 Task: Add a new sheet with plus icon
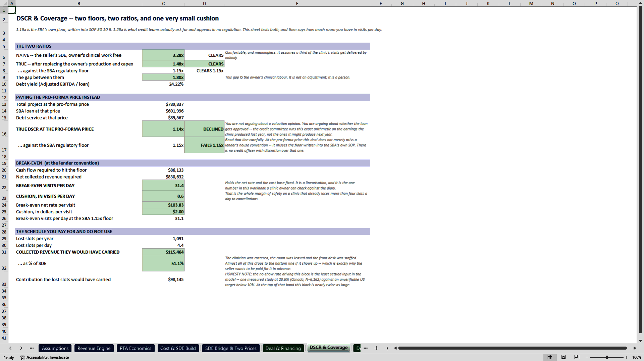[x=376, y=348]
